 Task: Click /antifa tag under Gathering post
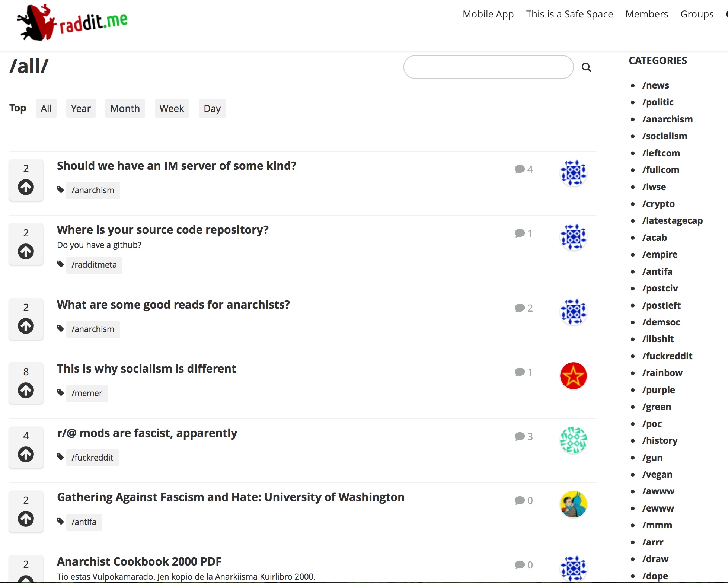tap(84, 522)
